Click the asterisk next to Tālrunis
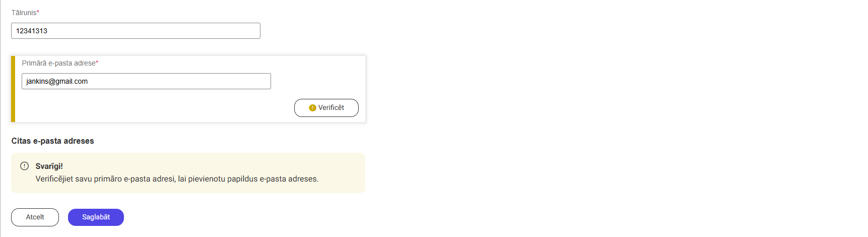The image size is (868, 237). point(38,13)
